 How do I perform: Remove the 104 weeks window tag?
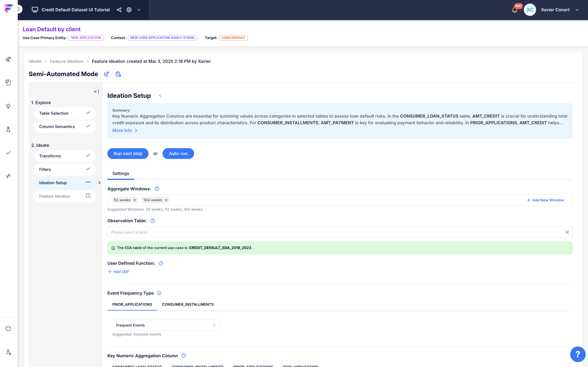[166, 200]
